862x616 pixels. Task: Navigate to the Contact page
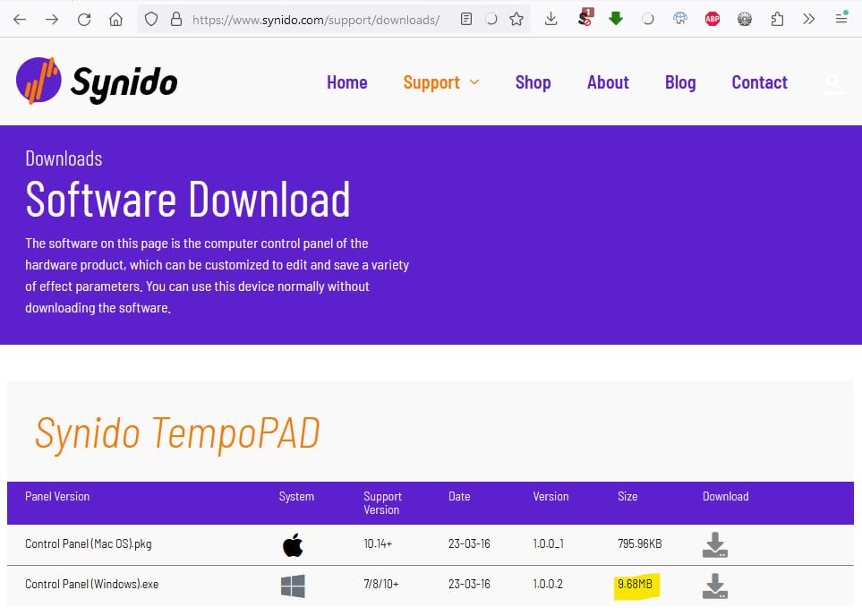pyautogui.click(x=759, y=82)
